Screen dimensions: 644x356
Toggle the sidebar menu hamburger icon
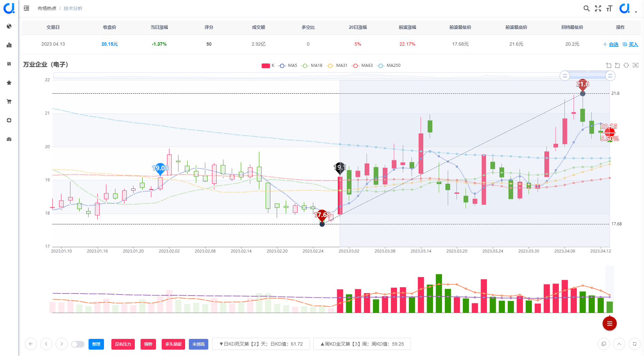click(26, 8)
